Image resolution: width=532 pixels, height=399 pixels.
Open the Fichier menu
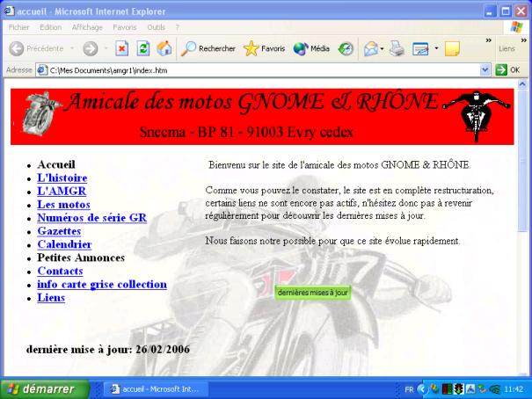pyautogui.click(x=18, y=27)
